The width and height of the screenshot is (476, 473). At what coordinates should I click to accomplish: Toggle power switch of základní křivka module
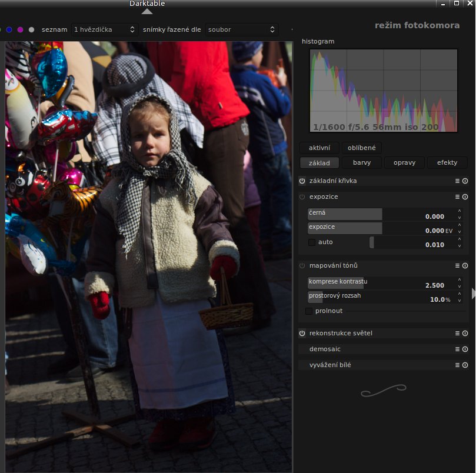302,181
